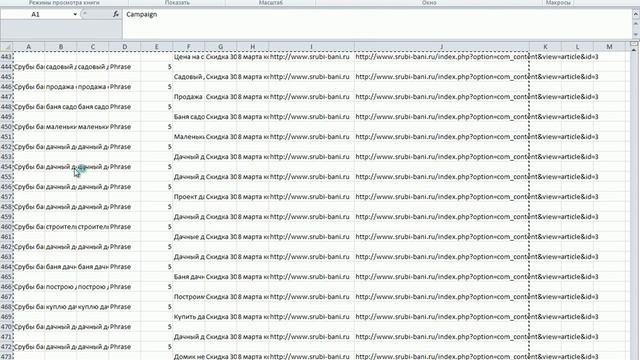This screenshot has height=360, width=640.
Task: Select 'строител' cell in column C row 460
Action: (93, 227)
